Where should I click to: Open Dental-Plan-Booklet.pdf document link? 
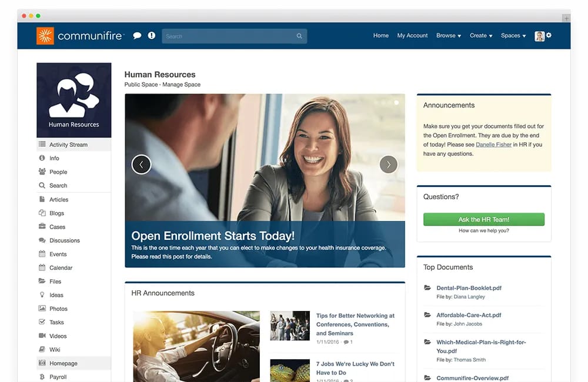[x=469, y=288]
